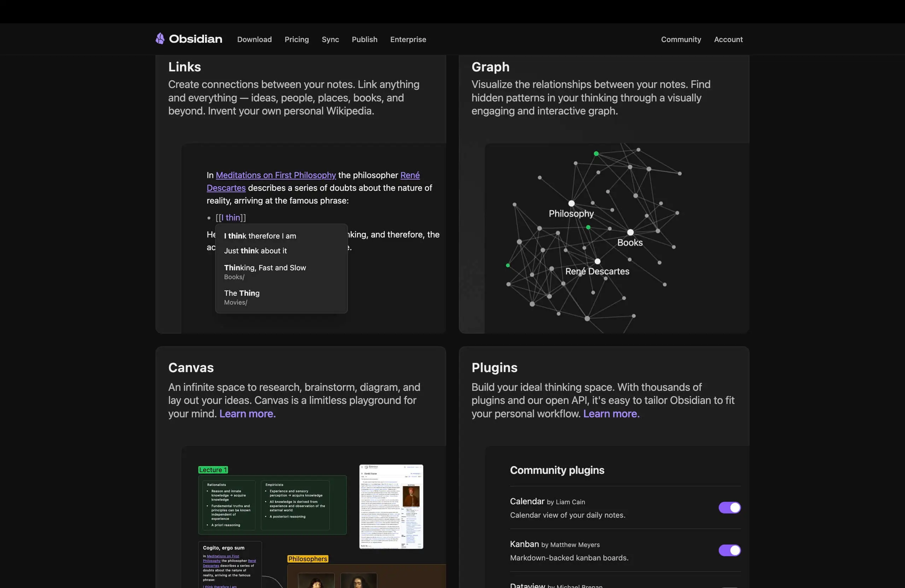
Task: Click the Community plugins heading
Action: coord(557,470)
